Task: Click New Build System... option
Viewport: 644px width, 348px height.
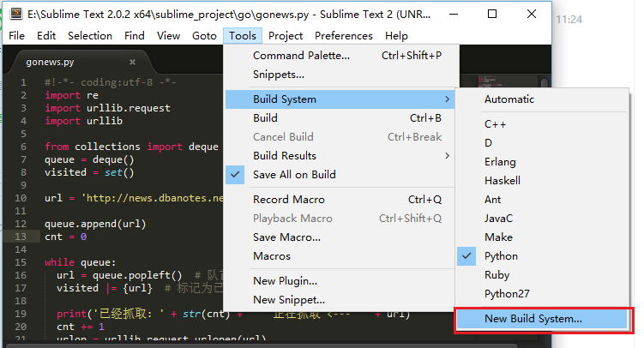Action: click(x=542, y=319)
